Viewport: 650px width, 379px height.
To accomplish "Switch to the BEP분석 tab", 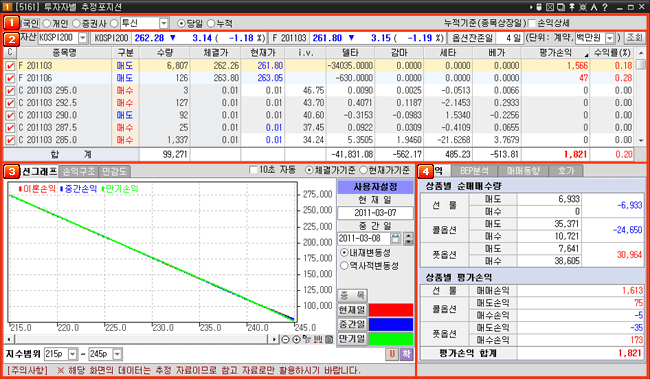I will 474,170.
